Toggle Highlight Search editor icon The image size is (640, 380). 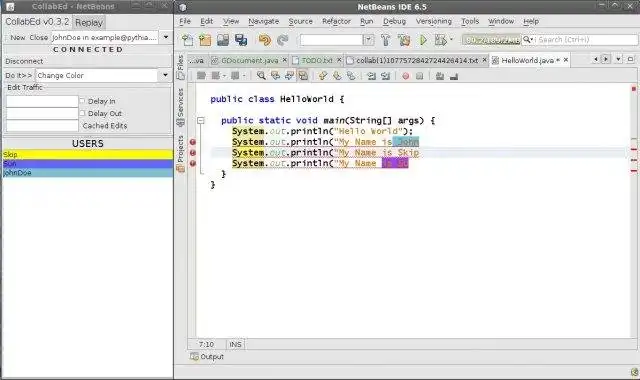click(303, 76)
